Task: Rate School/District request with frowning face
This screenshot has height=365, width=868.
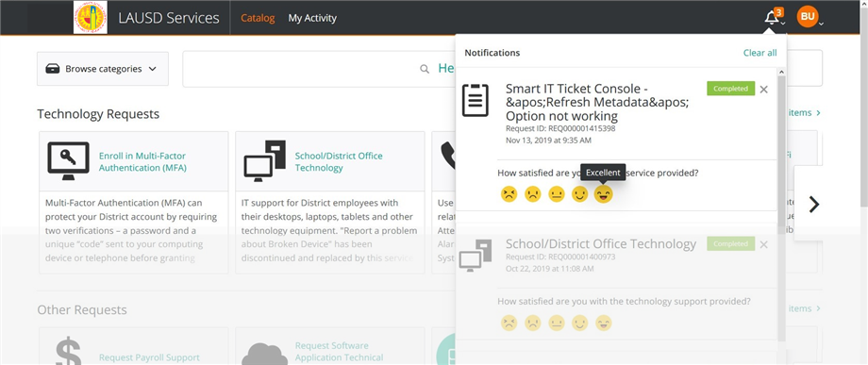Action: click(x=532, y=323)
